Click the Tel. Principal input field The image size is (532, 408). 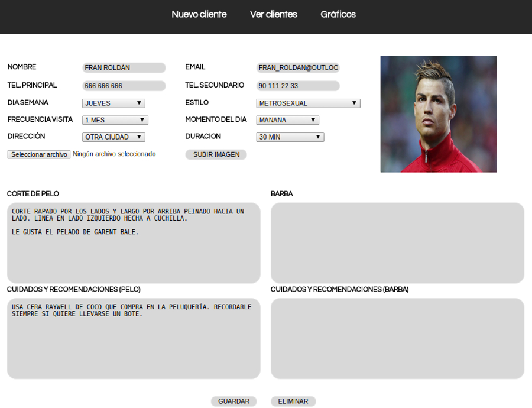124,86
